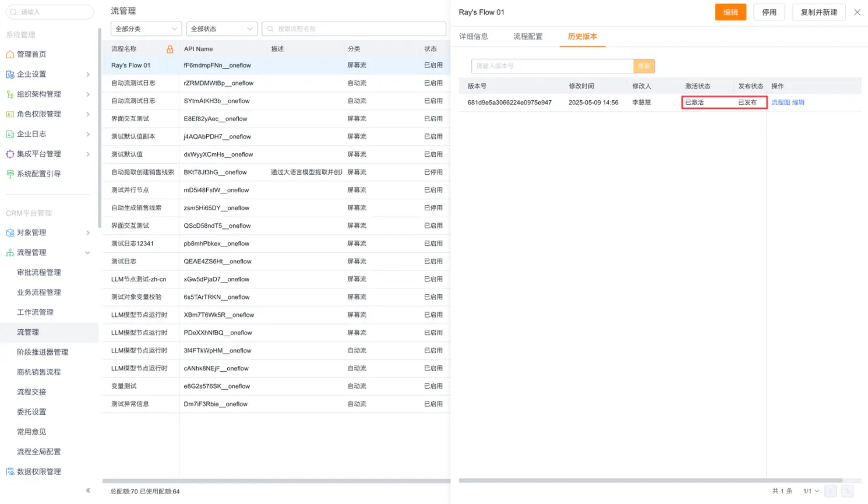
Task: Click the 企业设置 sidebar icon
Action: [10, 74]
